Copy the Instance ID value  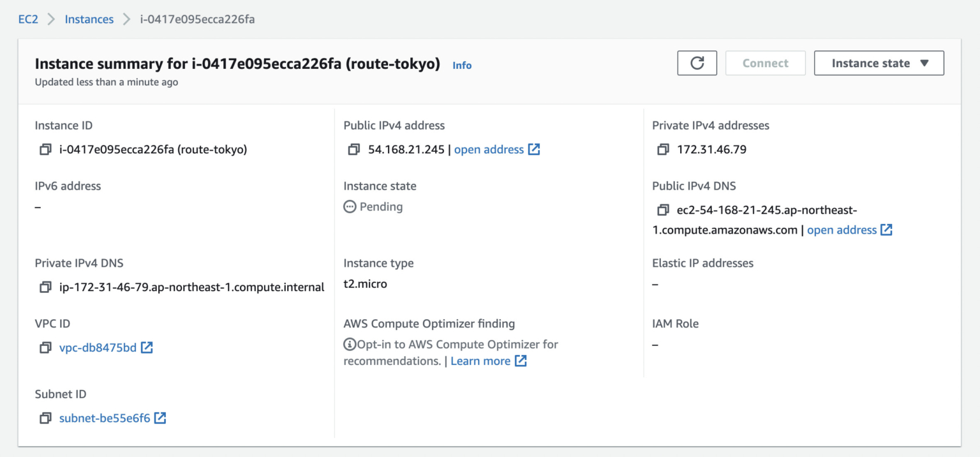[x=45, y=150]
